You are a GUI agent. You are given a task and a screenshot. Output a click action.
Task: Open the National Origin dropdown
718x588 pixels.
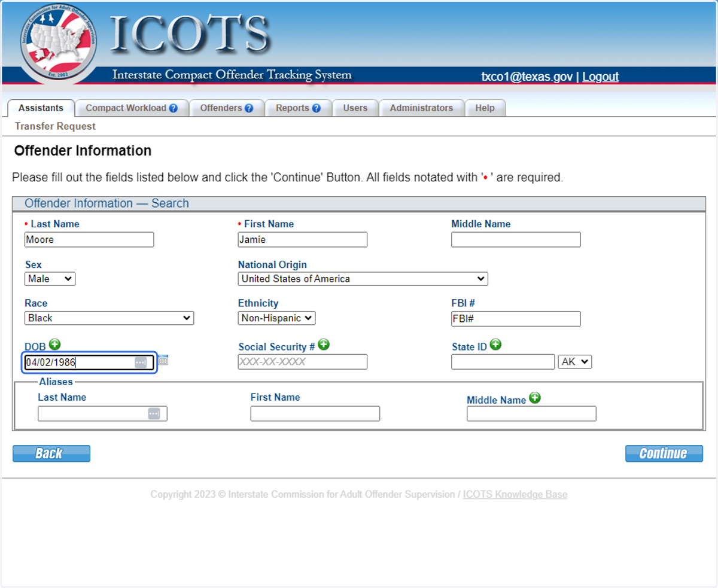363,279
